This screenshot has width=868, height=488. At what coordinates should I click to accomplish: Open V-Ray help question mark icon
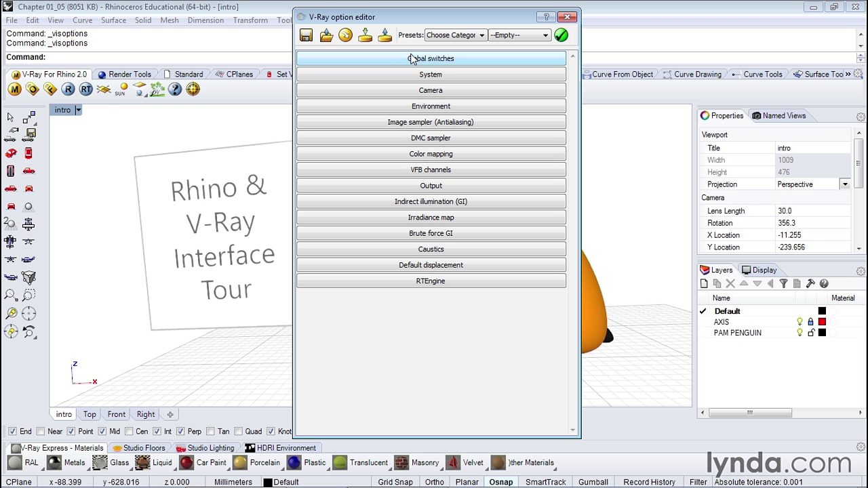point(175,89)
